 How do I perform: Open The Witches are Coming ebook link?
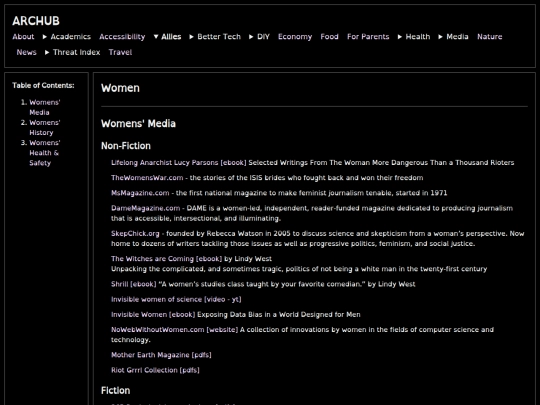click(166, 259)
